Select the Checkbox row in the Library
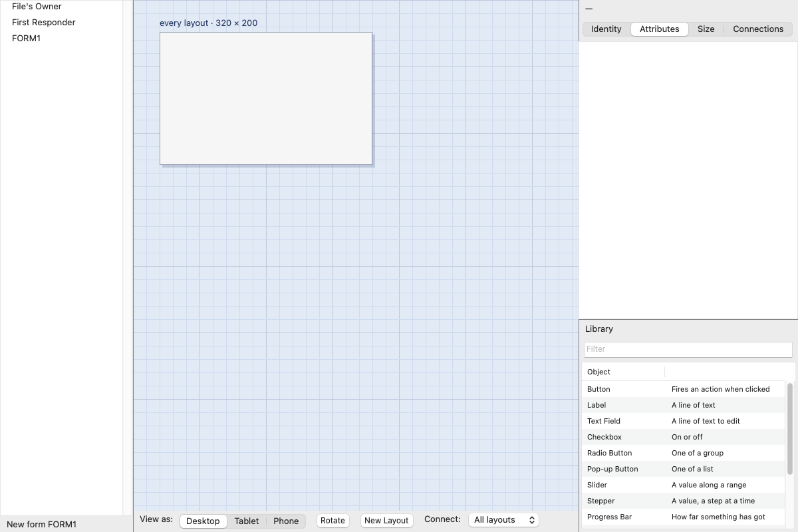 [684, 437]
